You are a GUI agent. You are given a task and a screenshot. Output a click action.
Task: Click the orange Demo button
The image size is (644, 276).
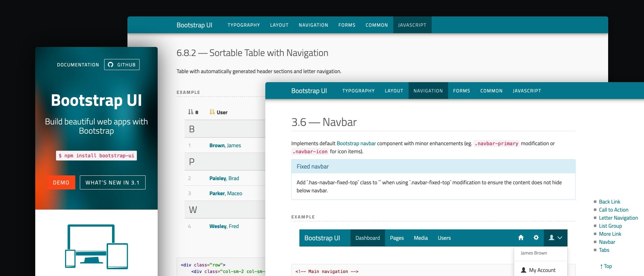click(61, 182)
